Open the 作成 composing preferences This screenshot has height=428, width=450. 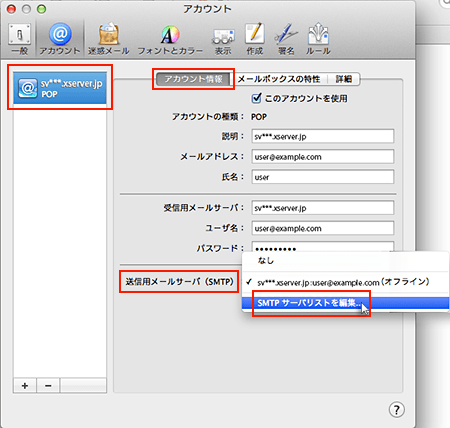[255, 39]
